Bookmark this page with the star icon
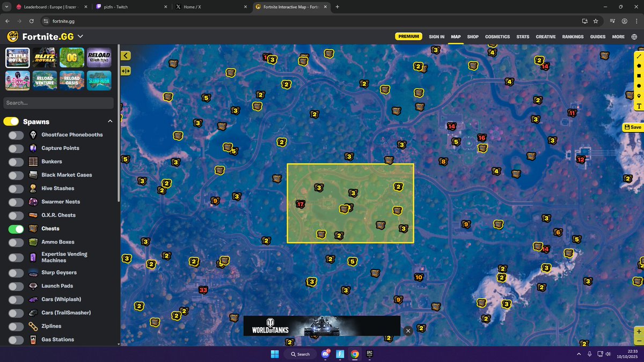The width and height of the screenshot is (644, 362). point(596,21)
